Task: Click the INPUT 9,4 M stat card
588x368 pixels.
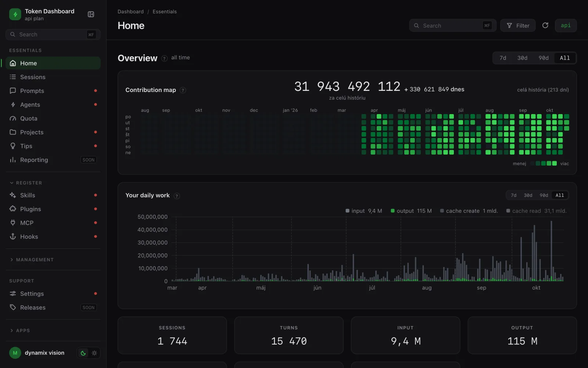Action: point(405,335)
